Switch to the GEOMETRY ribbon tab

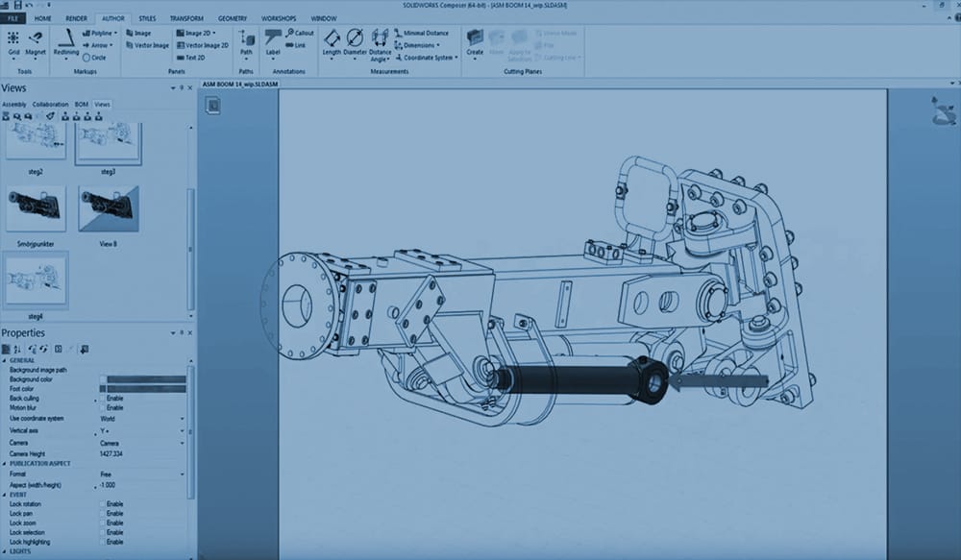tap(232, 18)
